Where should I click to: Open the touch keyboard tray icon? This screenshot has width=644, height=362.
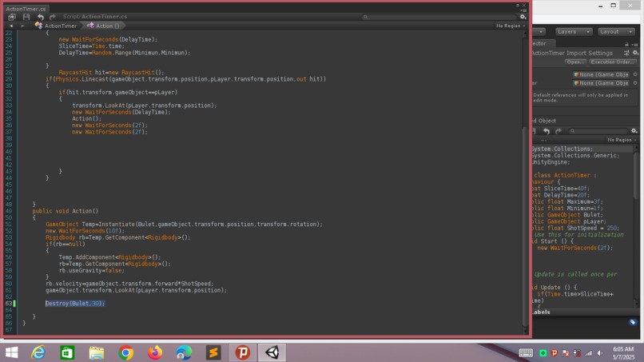tap(526, 352)
